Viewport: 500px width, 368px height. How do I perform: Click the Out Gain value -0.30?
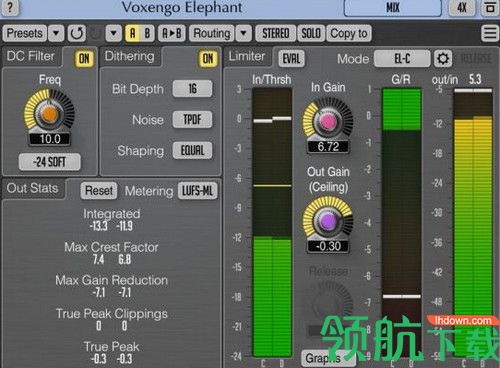coord(328,246)
